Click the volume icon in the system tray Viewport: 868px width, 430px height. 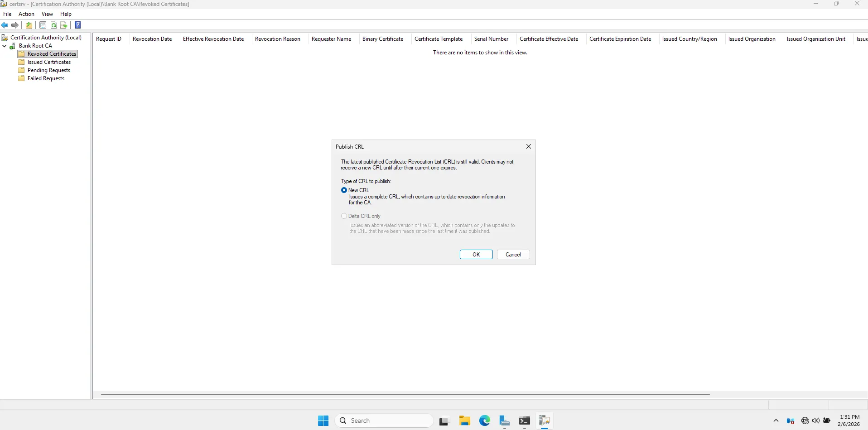point(816,421)
